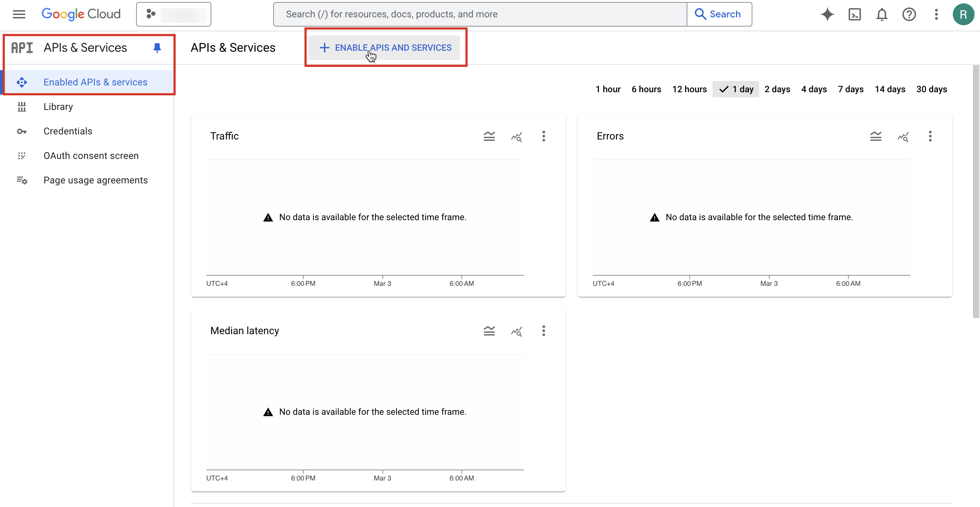Open Median latency more options menu

coord(544,331)
